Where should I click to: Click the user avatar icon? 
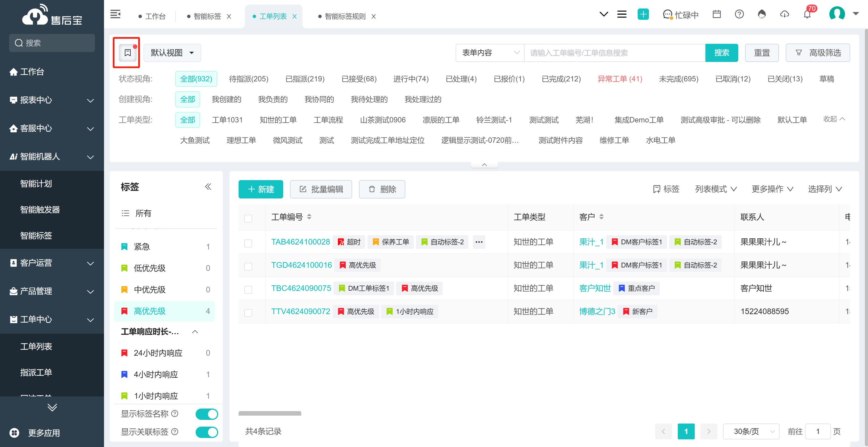click(837, 14)
